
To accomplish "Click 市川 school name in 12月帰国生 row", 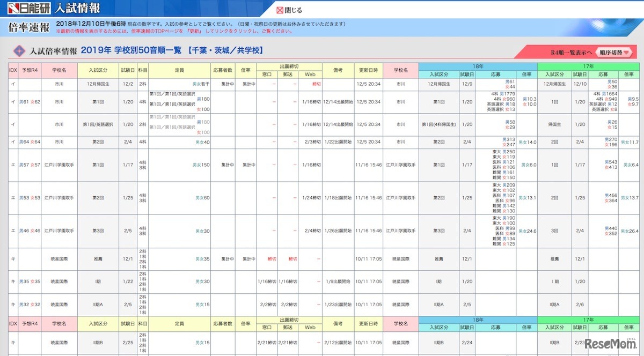I will [x=59, y=84].
